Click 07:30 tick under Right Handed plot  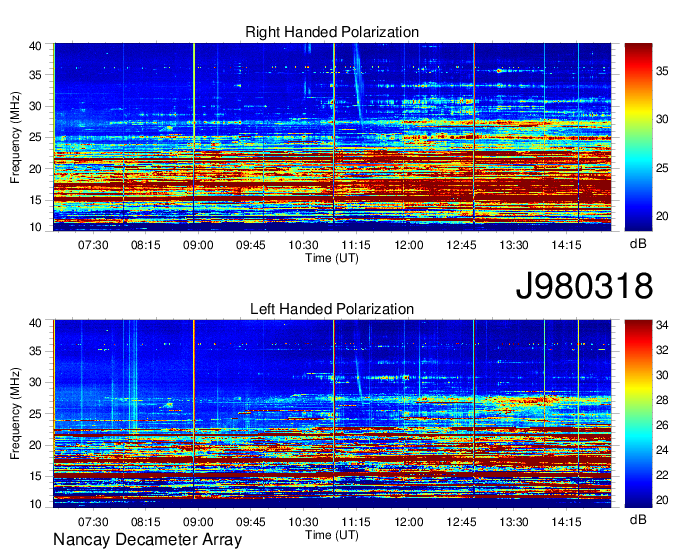pyautogui.click(x=93, y=245)
